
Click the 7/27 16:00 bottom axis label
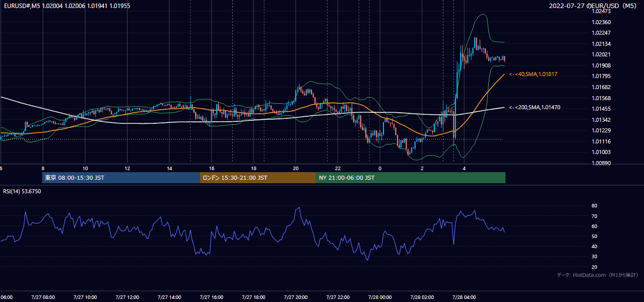[212, 297]
